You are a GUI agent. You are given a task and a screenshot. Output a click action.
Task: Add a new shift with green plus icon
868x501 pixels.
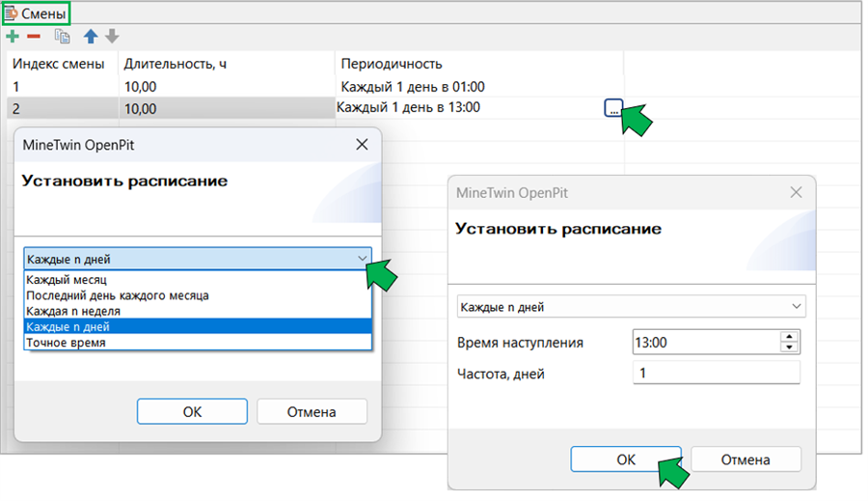pos(13,37)
